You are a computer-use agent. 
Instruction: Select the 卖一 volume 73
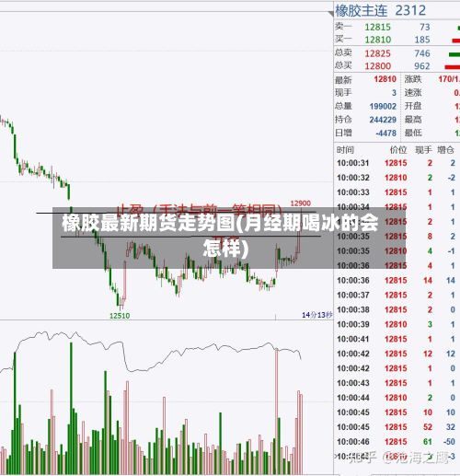425,27
